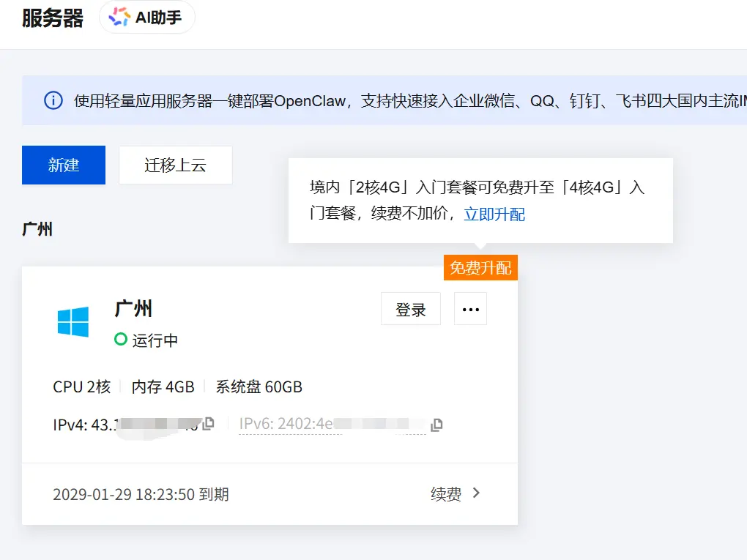747x560 pixels.
Task: Click the 新建 create button
Action: 64,165
